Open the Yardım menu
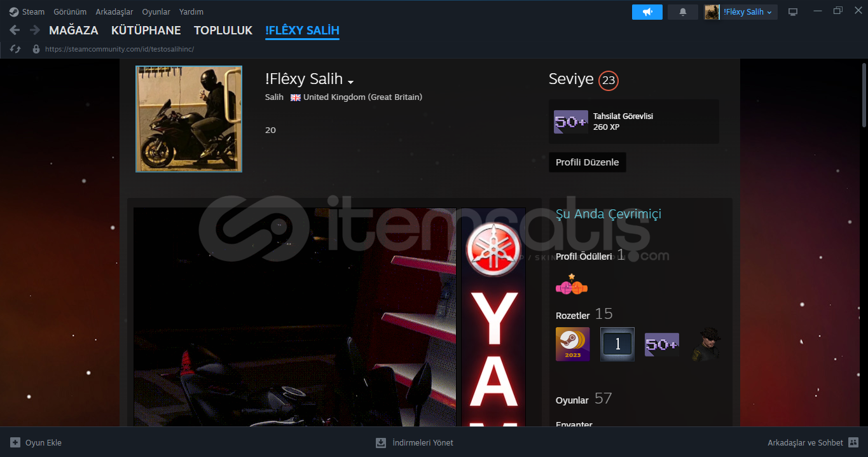The width and height of the screenshot is (868, 457). tap(191, 11)
